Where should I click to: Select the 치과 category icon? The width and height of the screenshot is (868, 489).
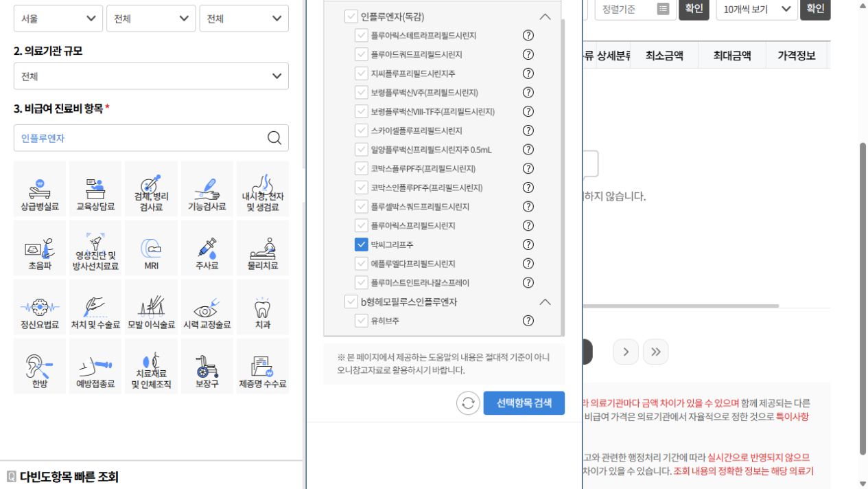[x=263, y=307]
